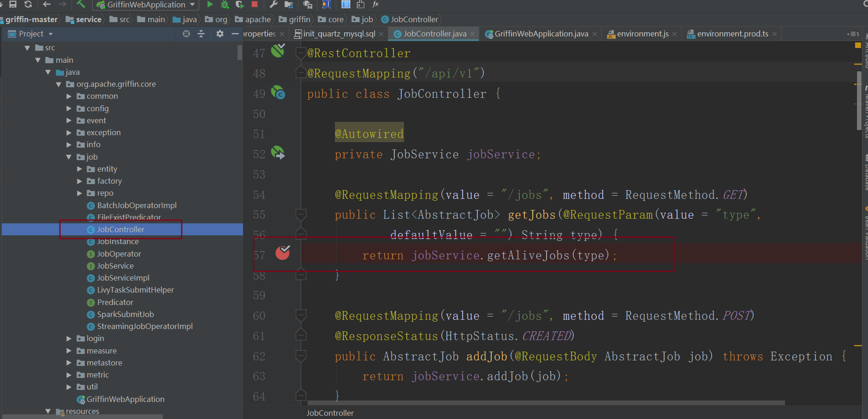Screen dimensions: 868x419
Task: Expand the entity package
Action: [79, 169]
